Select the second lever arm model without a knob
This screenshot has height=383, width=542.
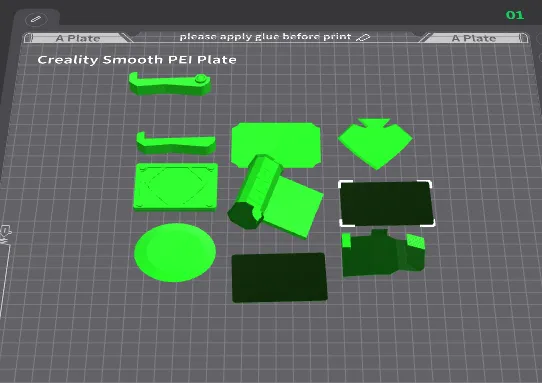pos(176,143)
